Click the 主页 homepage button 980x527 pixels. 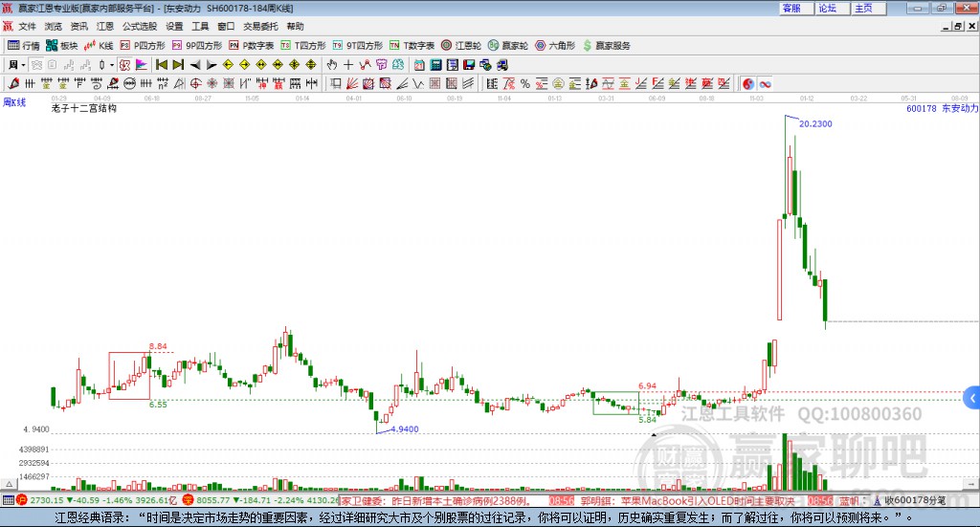point(863,8)
